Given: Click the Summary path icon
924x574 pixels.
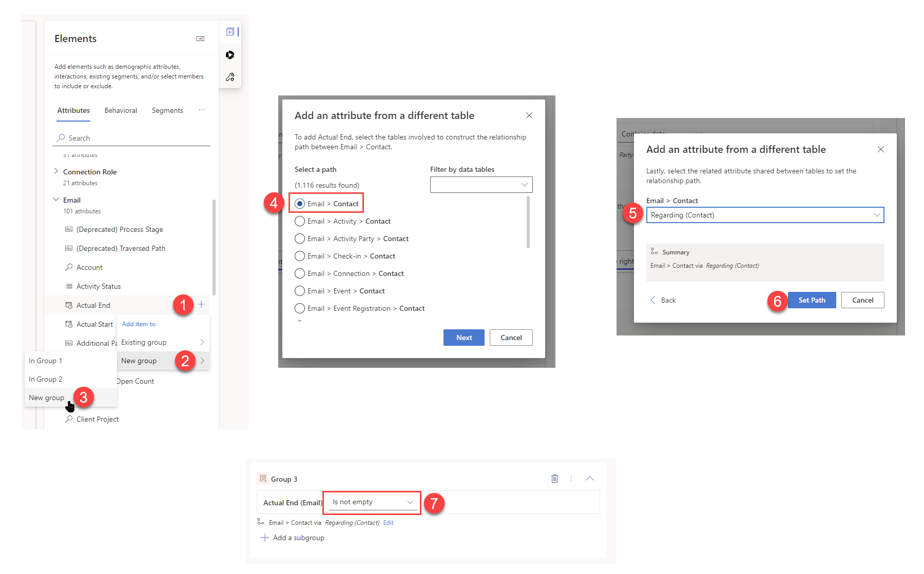Looking at the screenshot, I should [654, 251].
